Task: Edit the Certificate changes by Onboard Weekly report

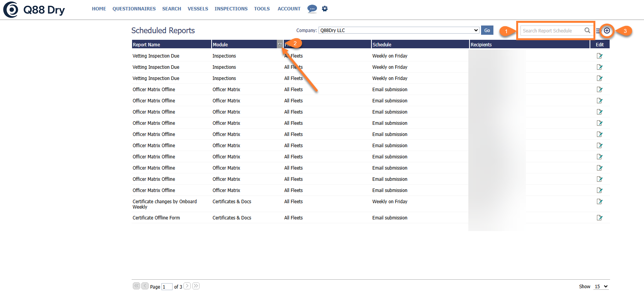Action: coord(599,202)
